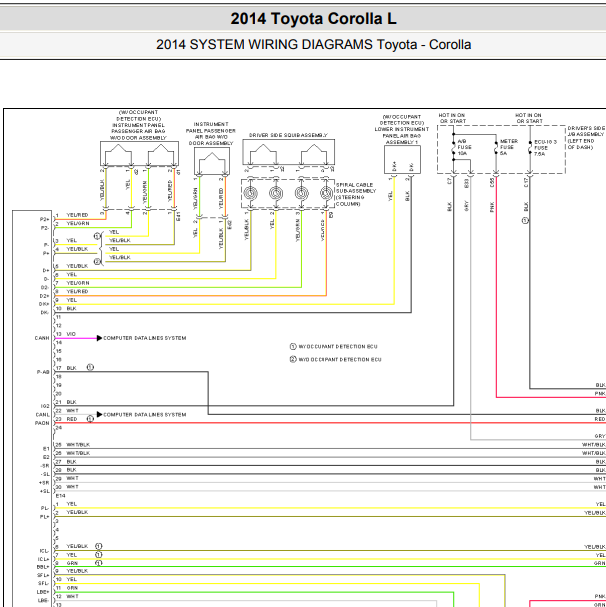Click the "+SR" terminal label
The width and height of the screenshot is (606, 607).
44,483
